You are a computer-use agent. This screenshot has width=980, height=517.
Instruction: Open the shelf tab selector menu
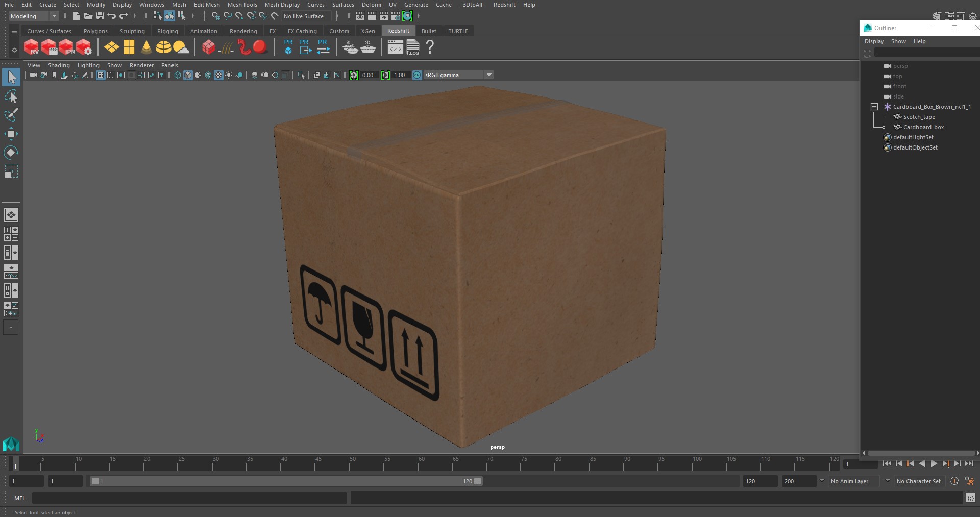[x=14, y=32]
